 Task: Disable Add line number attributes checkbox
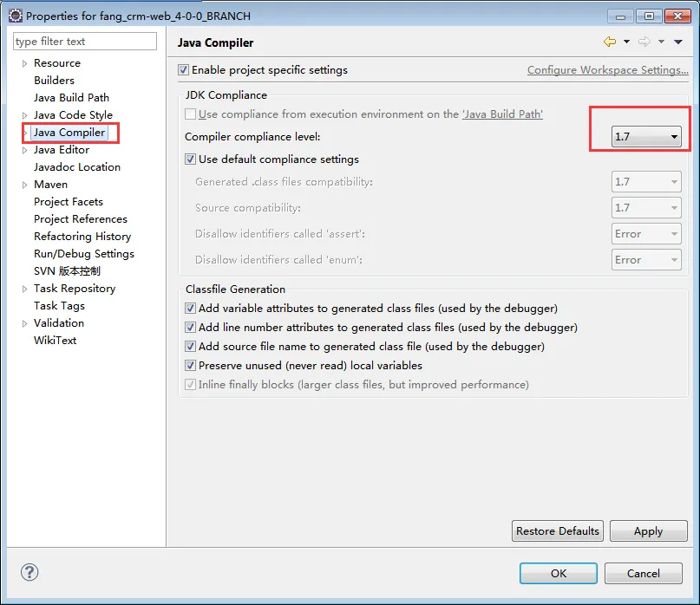click(x=191, y=328)
